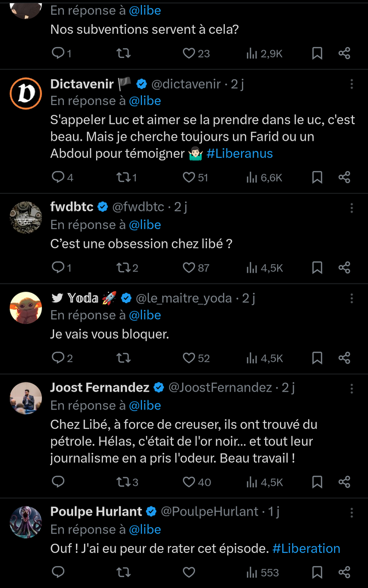
Task: Share the Poulpe Hurlant reply
Action: 344,572
